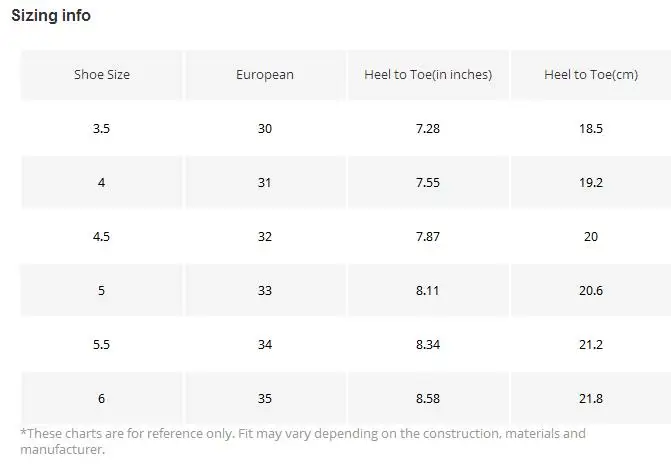671x466 pixels.
Task: Select shoe size 5.5 cell
Action: (102, 344)
